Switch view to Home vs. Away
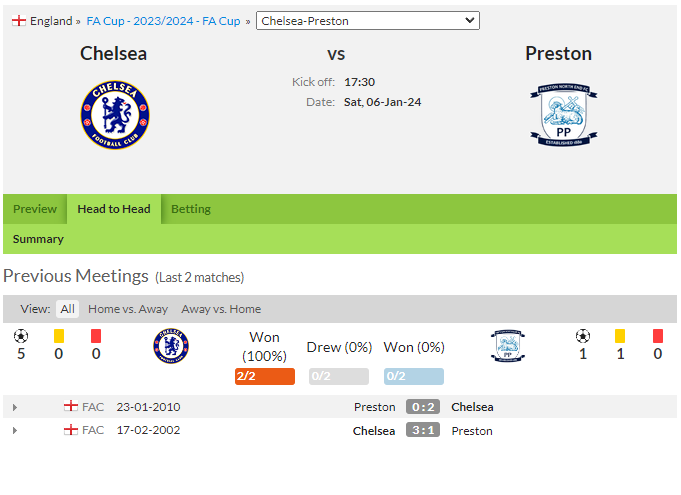The width and height of the screenshot is (681, 495). coord(128,309)
